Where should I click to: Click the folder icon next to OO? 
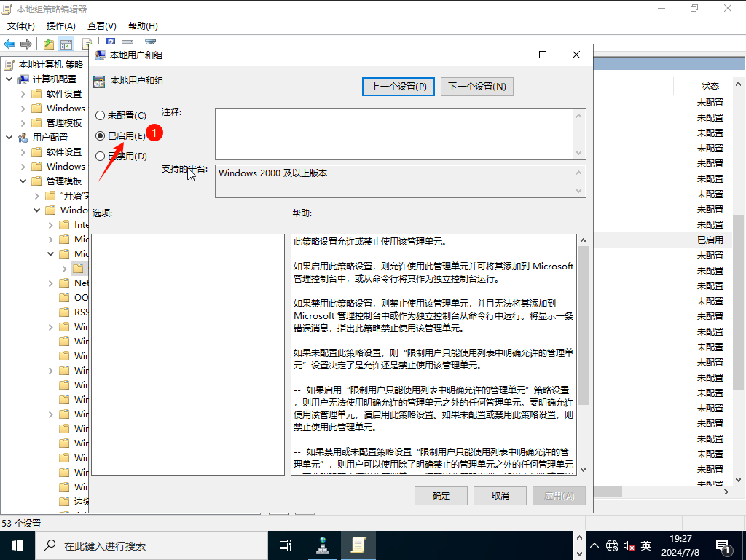click(64, 298)
